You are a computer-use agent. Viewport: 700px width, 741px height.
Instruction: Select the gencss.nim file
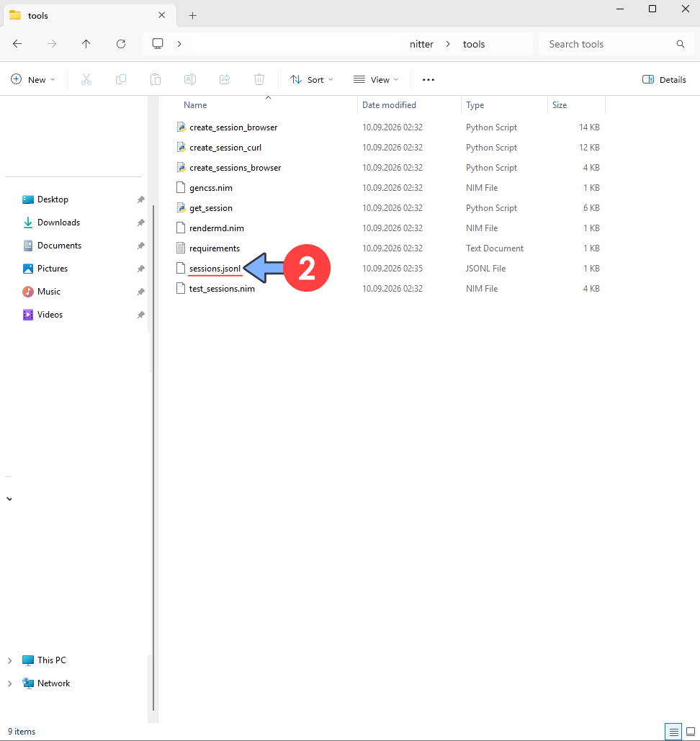[211, 188]
